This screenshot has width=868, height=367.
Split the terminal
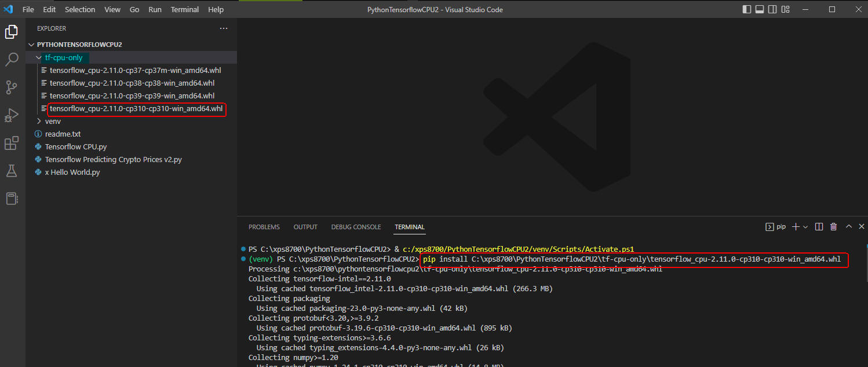click(x=819, y=227)
